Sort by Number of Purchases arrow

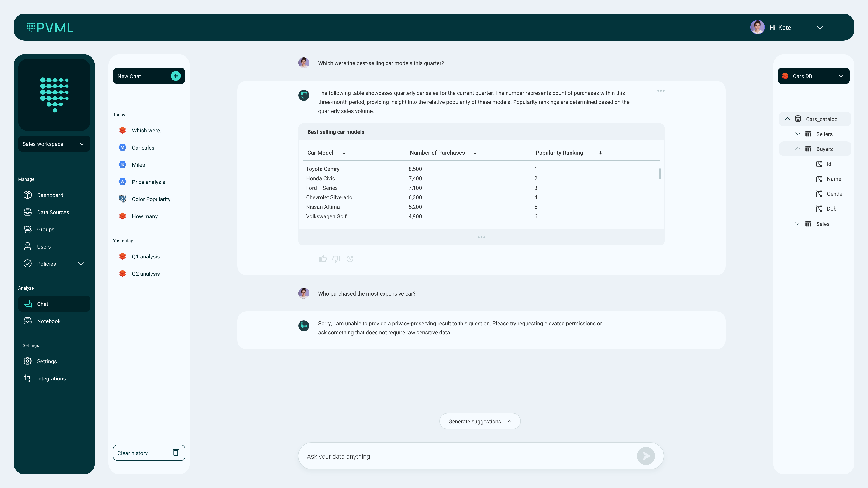point(475,152)
